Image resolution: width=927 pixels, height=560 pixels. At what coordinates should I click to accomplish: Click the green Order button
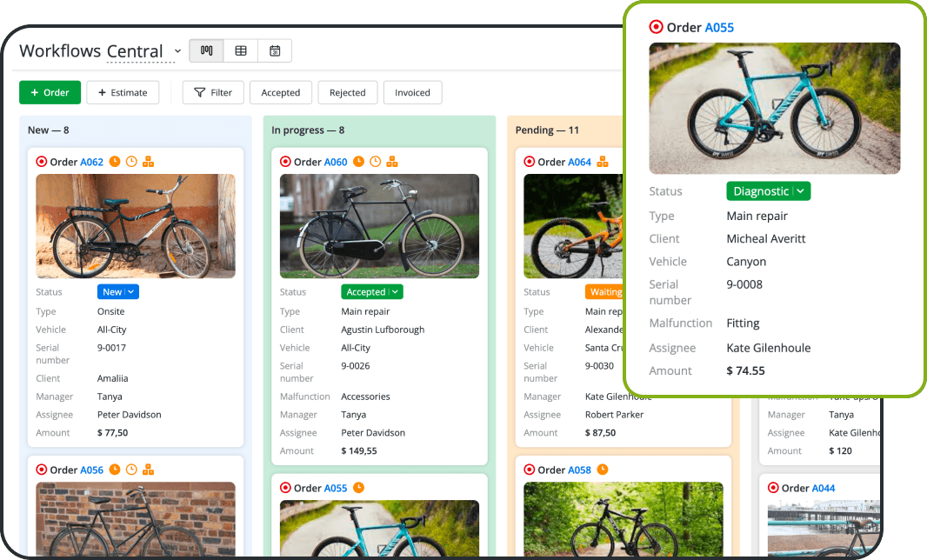(50, 92)
